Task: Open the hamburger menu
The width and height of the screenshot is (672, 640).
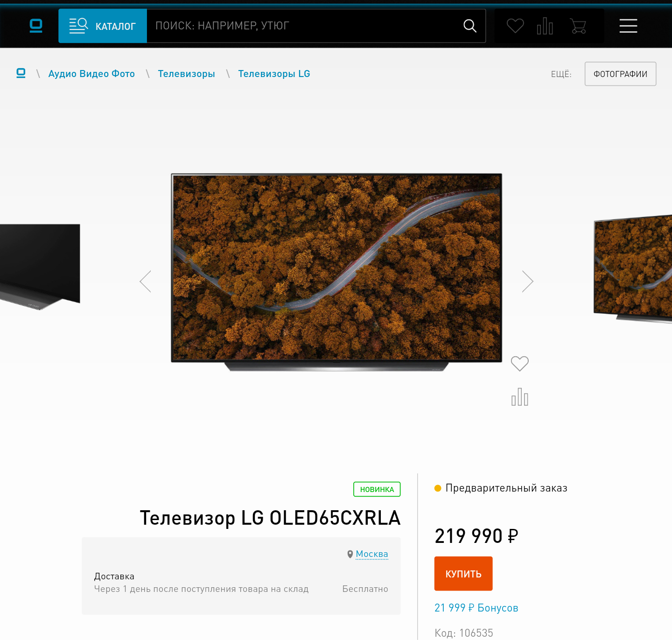Action: coord(628,26)
